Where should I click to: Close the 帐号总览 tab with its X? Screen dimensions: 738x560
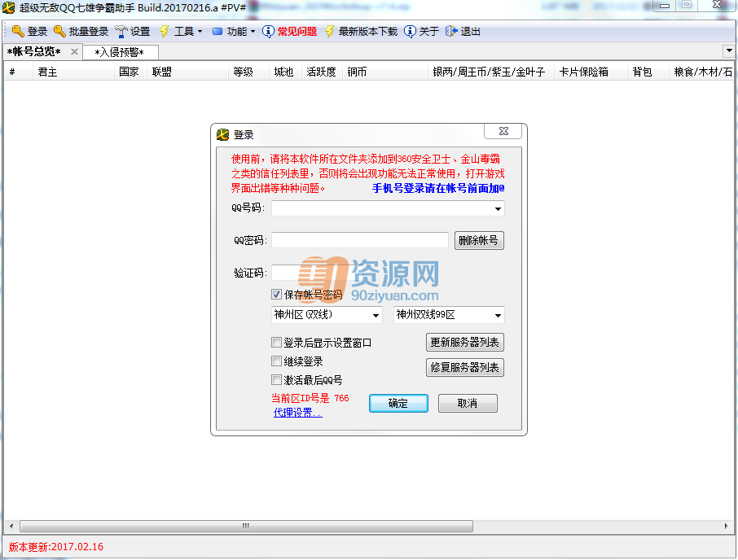(x=74, y=52)
